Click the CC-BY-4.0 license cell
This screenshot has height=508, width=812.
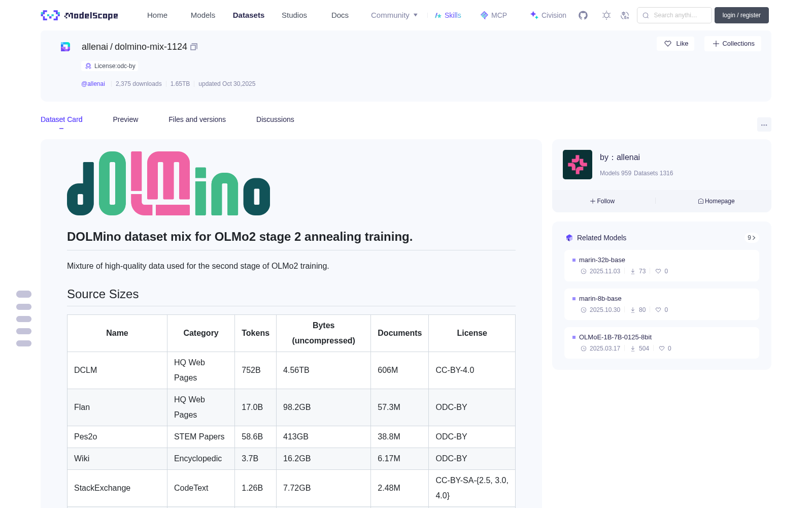click(x=472, y=370)
